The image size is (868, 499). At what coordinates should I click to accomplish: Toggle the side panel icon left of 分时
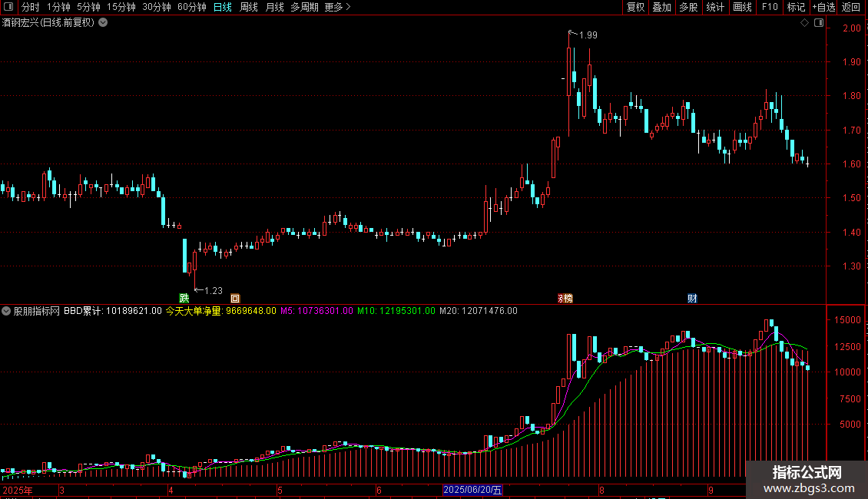[x=8, y=7]
